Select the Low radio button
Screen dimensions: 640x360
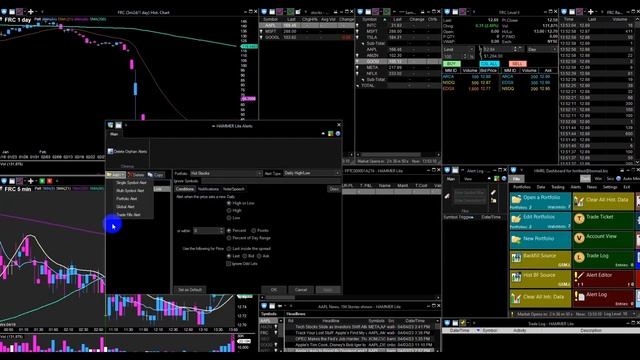pyautogui.click(x=229, y=218)
